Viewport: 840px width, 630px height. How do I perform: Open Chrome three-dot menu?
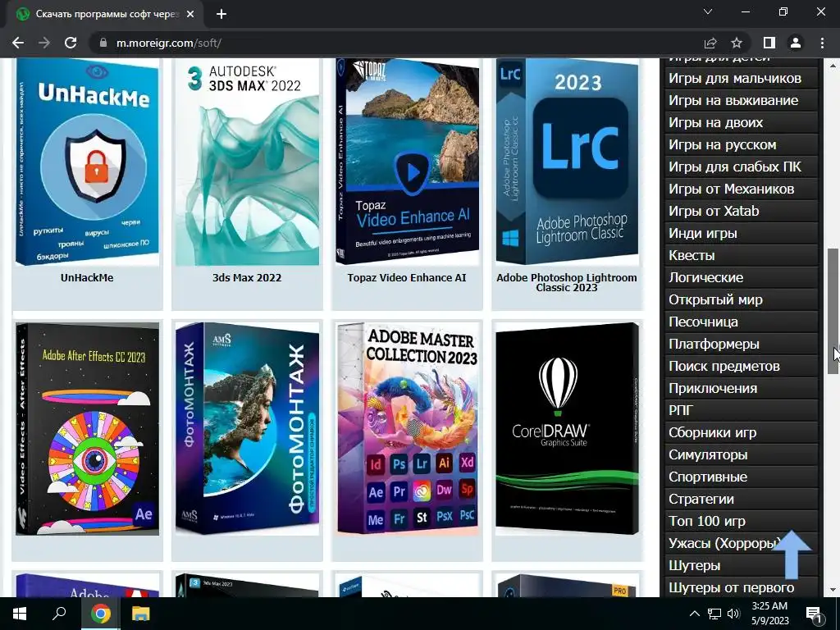pyautogui.click(x=822, y=43)
